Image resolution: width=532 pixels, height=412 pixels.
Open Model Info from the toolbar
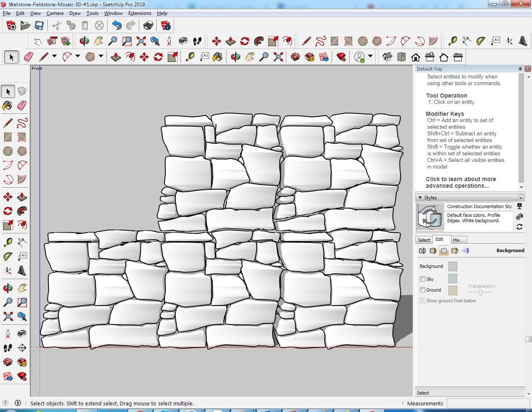166,26
